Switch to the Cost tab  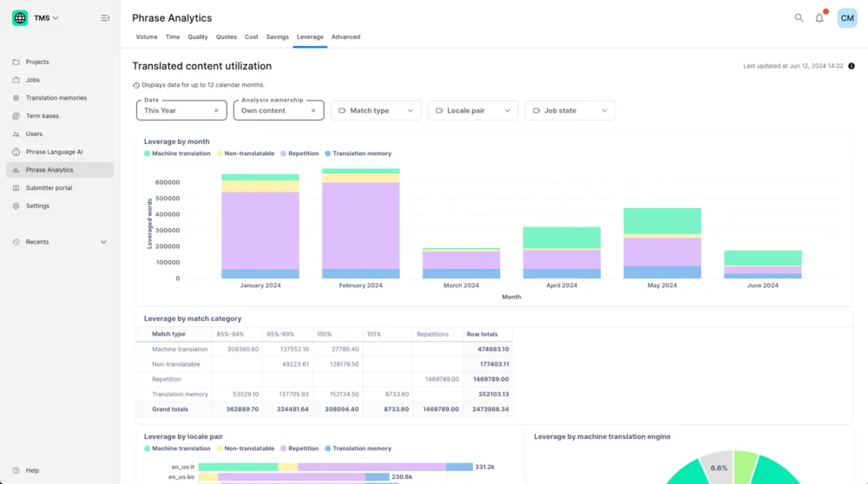252,37
